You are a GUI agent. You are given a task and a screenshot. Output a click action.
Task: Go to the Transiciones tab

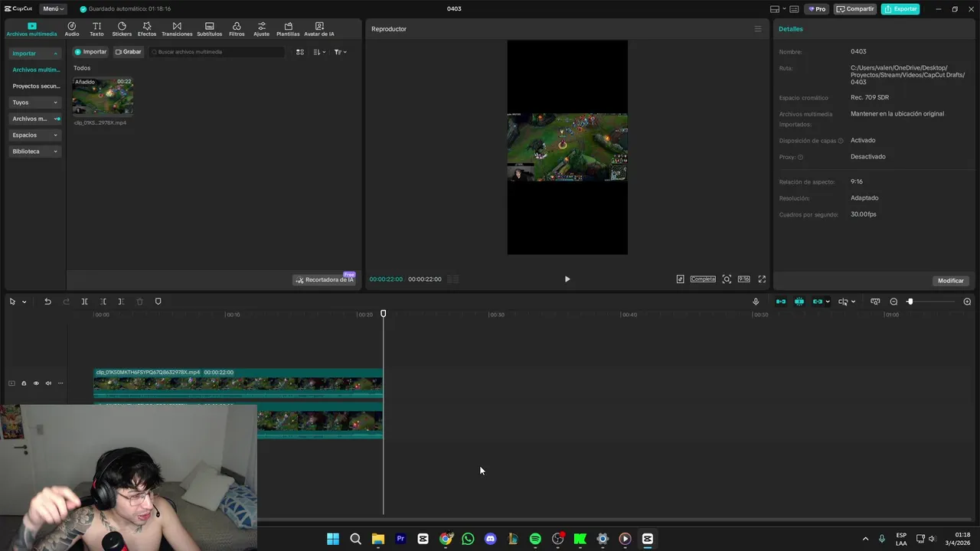(177, 29)
